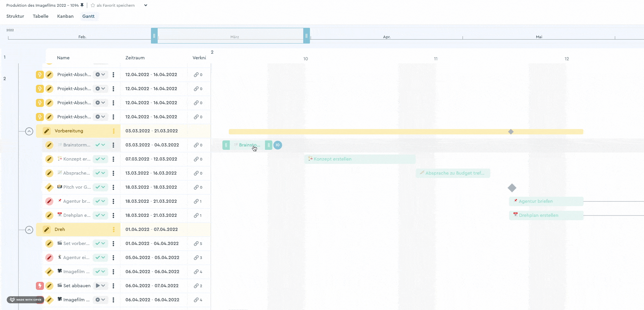The width and height of the screenshot is (644, 310).
Task: Click pencil icon of Drehplan e... task
Action: tap(49, 215)
